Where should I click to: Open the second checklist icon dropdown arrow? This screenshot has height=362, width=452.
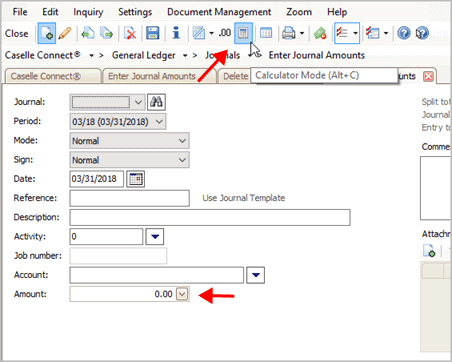[386, 33]
